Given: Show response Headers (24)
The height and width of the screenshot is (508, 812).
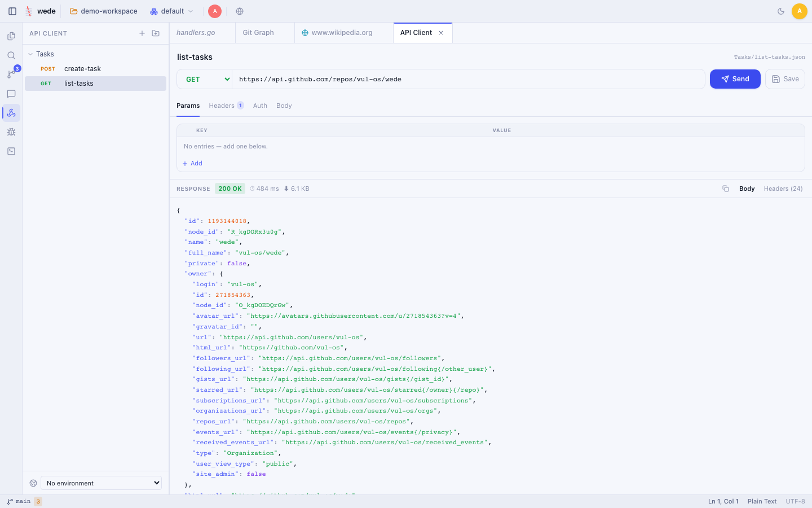Looking at the screenshot, I should (783, 189).
